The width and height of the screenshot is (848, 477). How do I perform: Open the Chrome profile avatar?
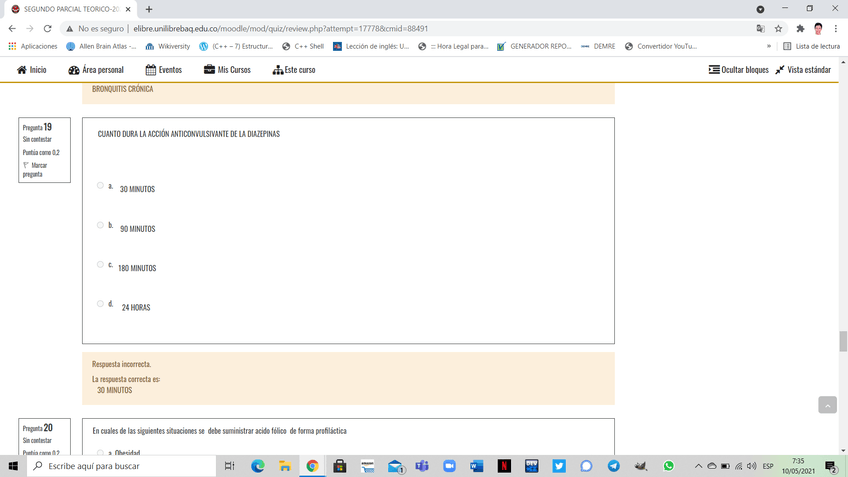coord(818,29)
